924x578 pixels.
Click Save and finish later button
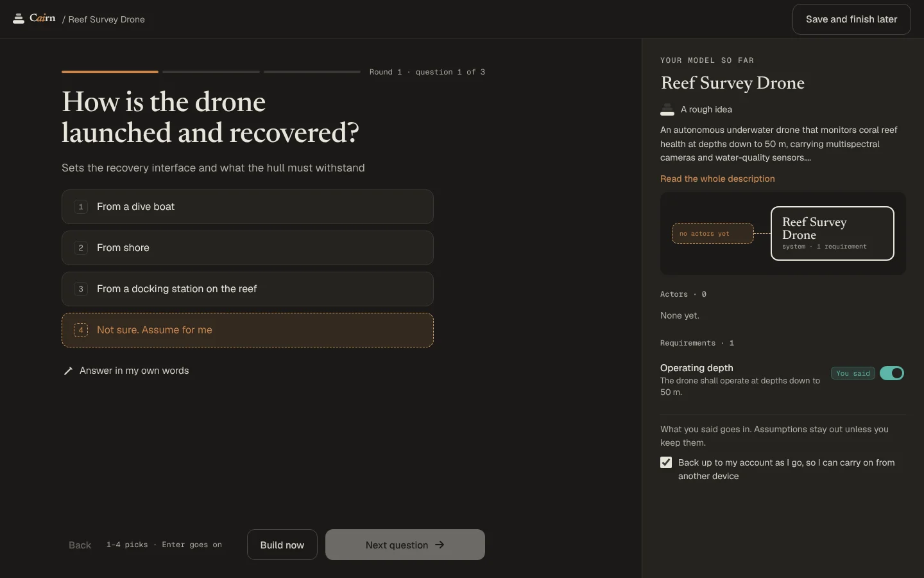click(x=851, y=19)
